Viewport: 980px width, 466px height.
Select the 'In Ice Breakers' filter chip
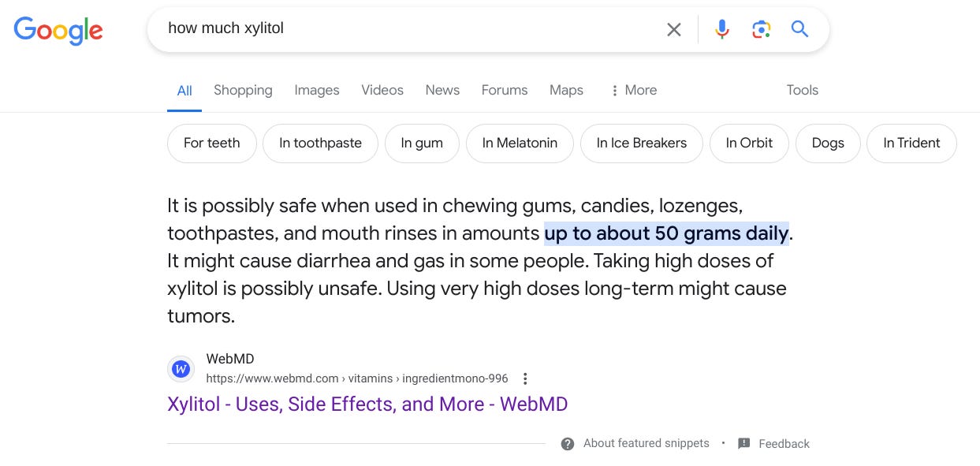(x=642, y=144)
